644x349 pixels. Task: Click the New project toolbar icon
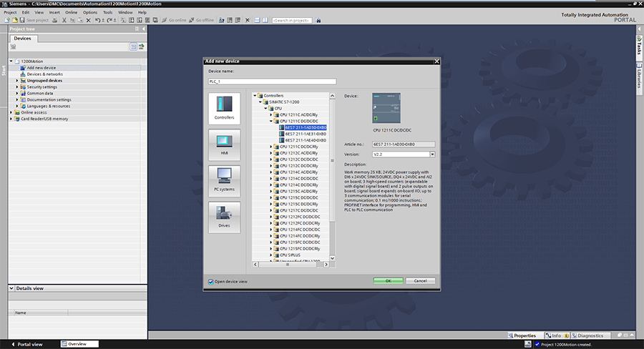tap(7, 20)
